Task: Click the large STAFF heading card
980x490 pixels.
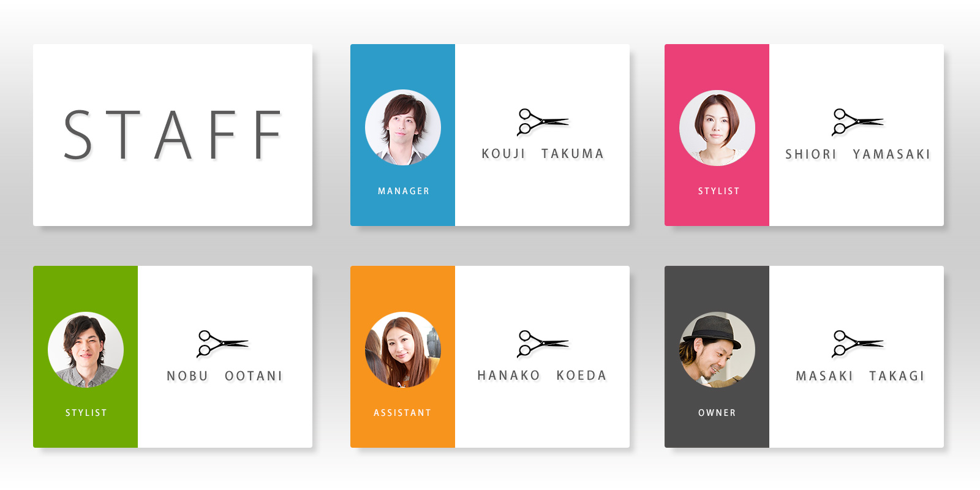Action: (173, 135)
